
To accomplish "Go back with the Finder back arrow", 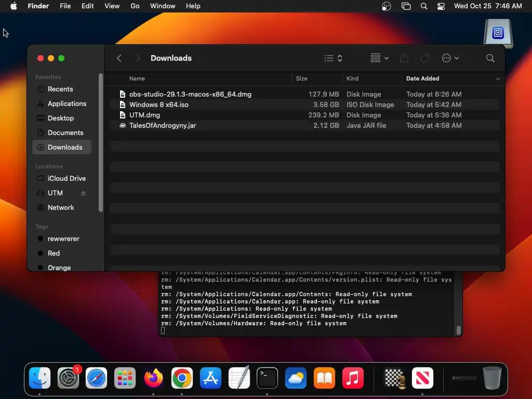I will click(x=119, y=58).
